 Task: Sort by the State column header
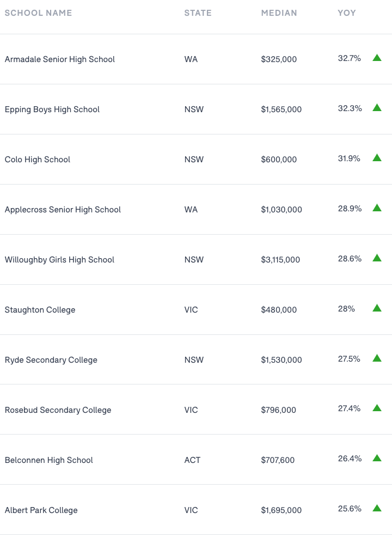coord(198,13)
